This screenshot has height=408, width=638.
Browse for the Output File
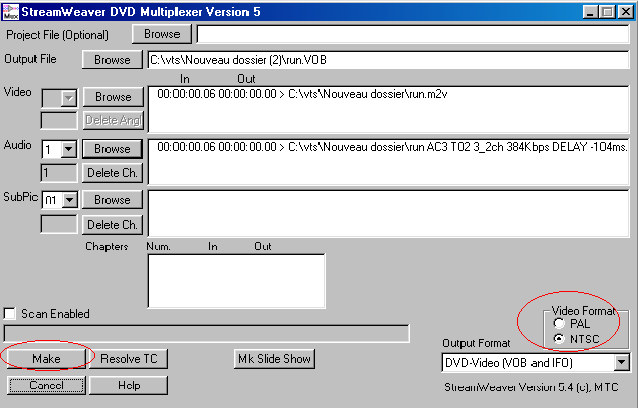tap(112, 60)
